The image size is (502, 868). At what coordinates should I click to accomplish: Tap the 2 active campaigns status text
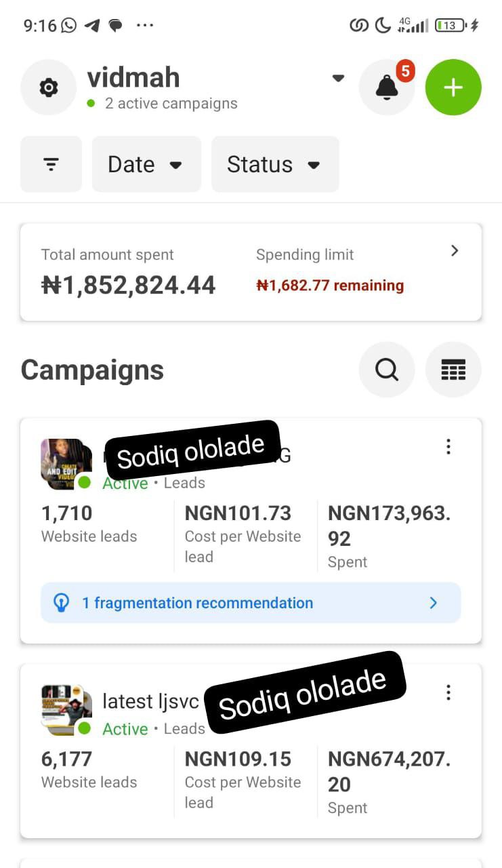(x=171, y=104)
